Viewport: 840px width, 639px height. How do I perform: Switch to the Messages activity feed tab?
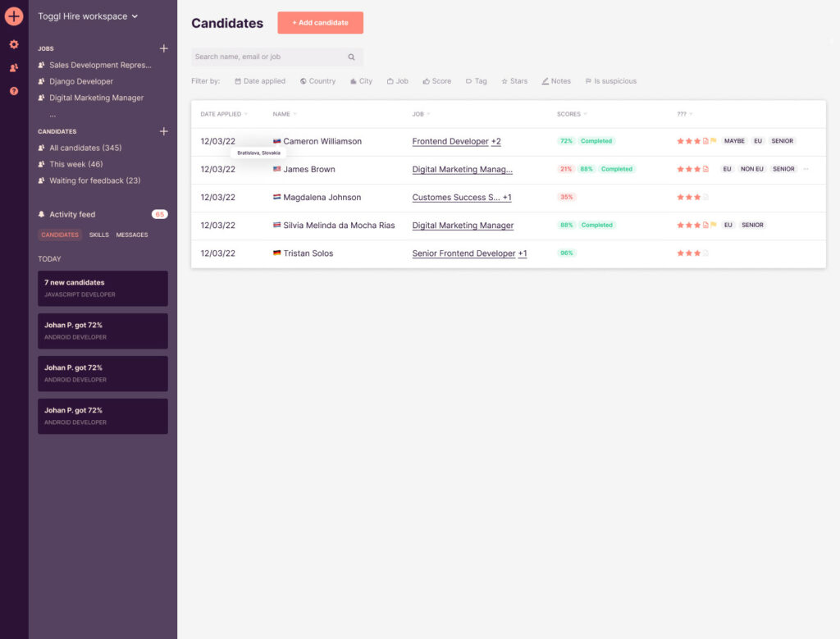tap(134, 235)
